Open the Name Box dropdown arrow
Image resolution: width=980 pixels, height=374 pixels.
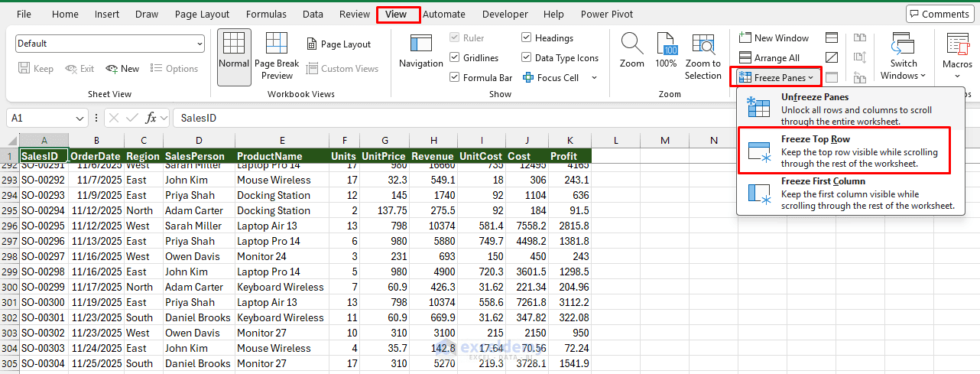point(80,118)
